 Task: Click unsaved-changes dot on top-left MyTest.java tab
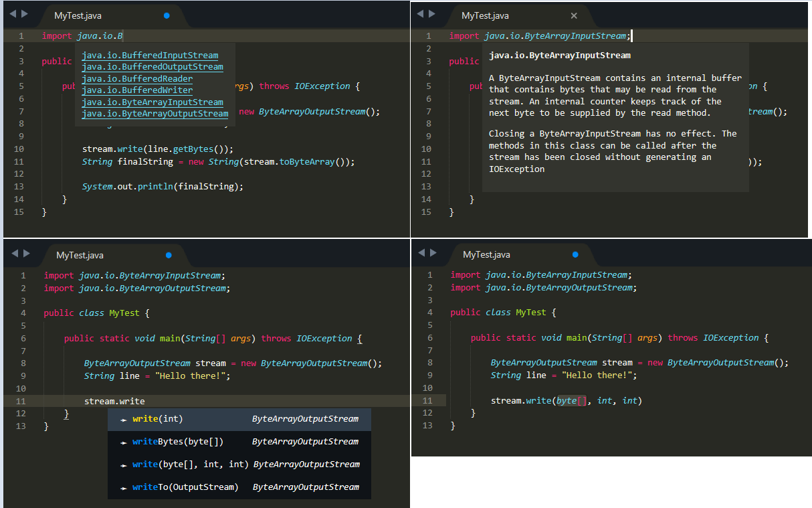tap(167, 15)
